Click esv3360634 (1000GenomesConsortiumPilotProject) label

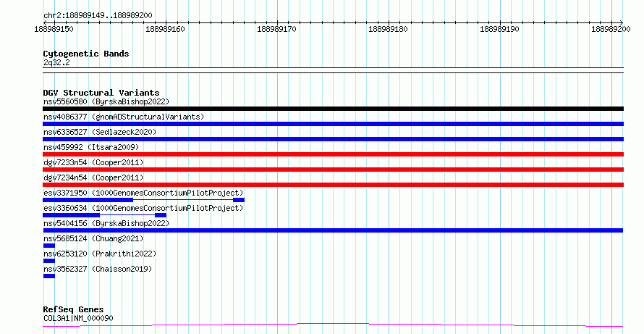(x=143, y=208)
